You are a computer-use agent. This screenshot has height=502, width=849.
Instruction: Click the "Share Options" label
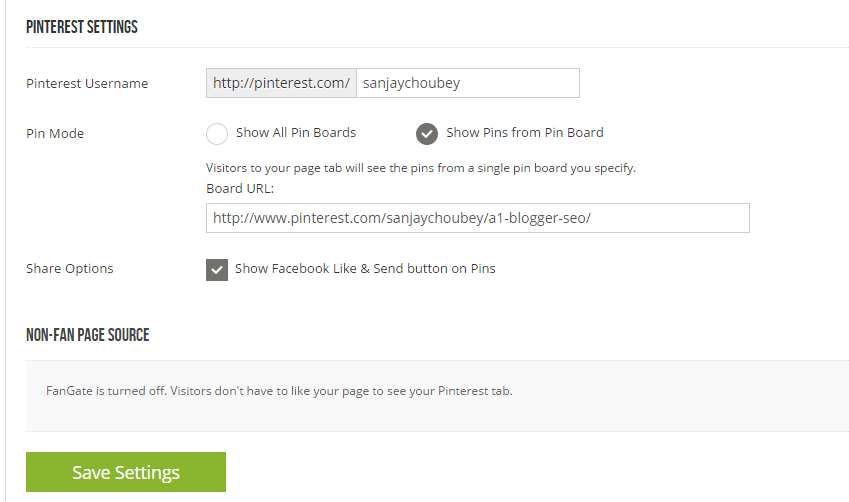click(70, 268)
